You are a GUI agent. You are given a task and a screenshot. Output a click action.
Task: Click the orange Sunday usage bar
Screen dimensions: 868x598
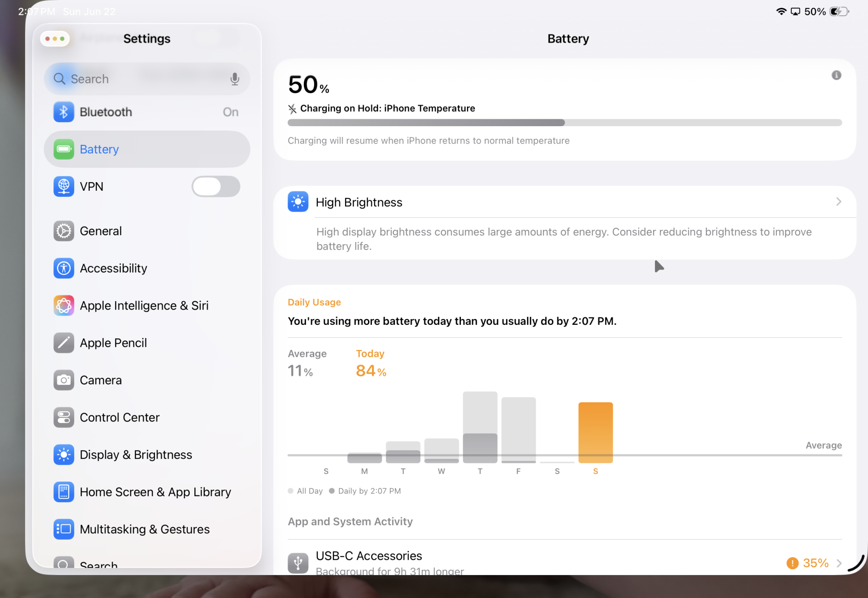(595, 432)
